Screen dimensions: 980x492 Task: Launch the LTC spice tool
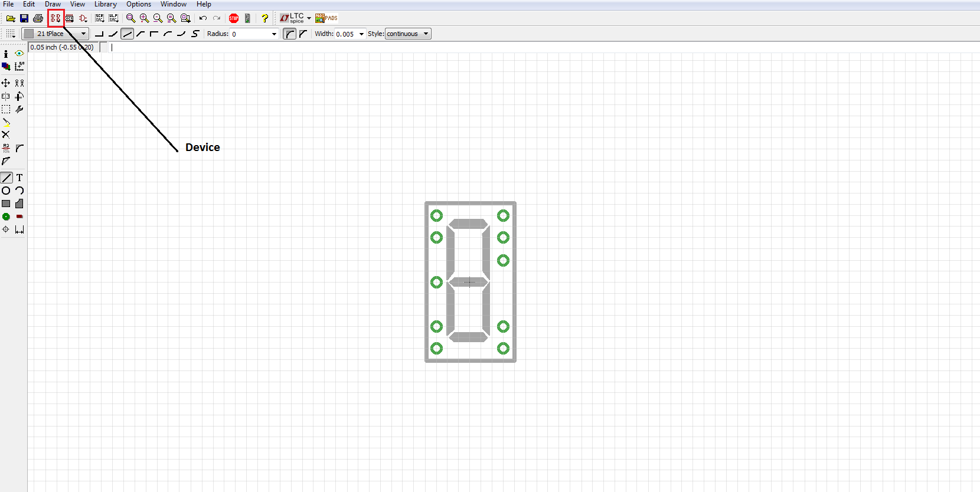point(292,18)
